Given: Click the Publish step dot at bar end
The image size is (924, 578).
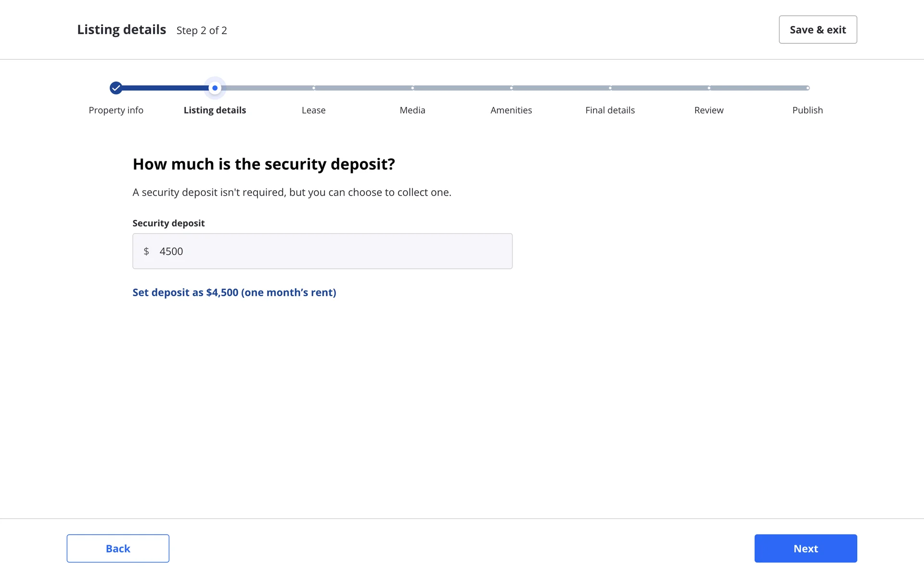Looking at the screenshot, I should [x=808, y=88].
